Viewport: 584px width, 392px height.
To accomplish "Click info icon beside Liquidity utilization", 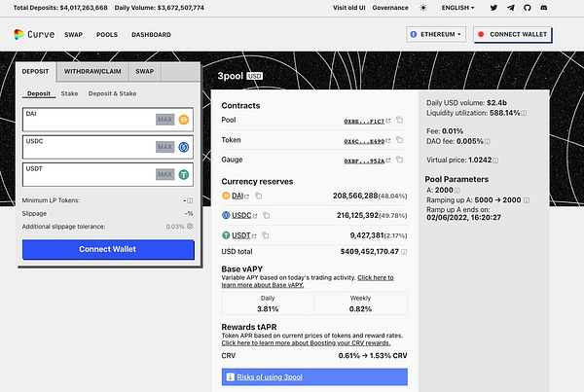I will [x=524, y=113].
